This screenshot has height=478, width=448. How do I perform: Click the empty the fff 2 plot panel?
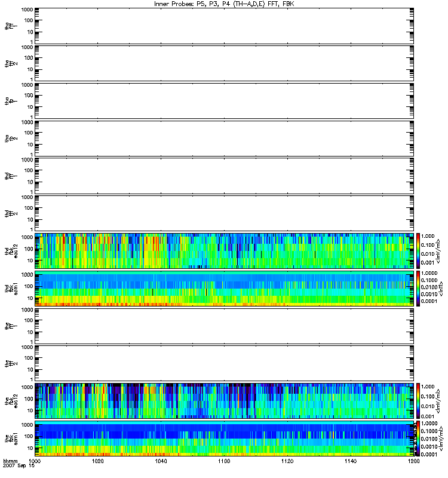click(x=225, y=363)
